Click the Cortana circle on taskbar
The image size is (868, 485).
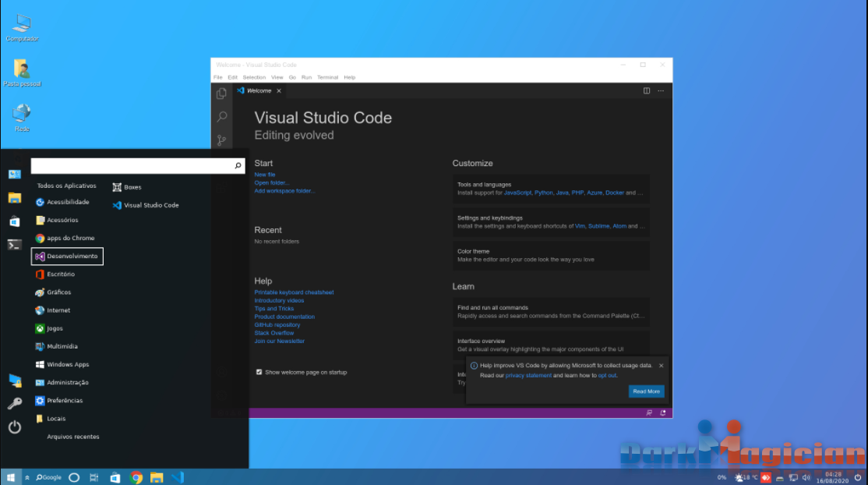(x=73, y=477)
